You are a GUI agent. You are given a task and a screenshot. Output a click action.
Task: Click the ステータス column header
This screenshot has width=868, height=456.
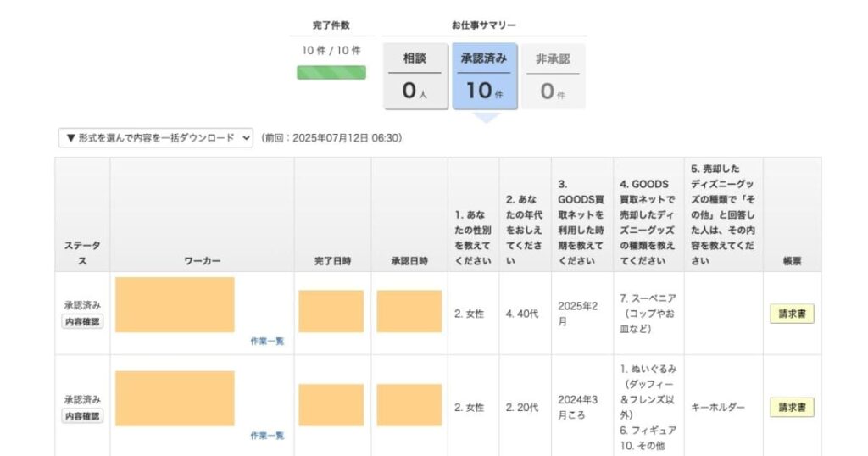point(82,253)
